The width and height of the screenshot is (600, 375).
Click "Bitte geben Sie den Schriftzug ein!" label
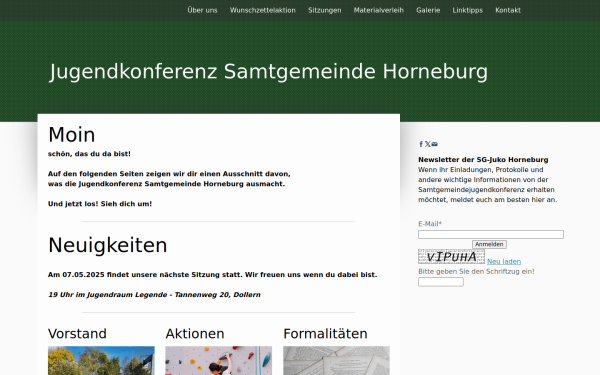(x=476, y=271)
